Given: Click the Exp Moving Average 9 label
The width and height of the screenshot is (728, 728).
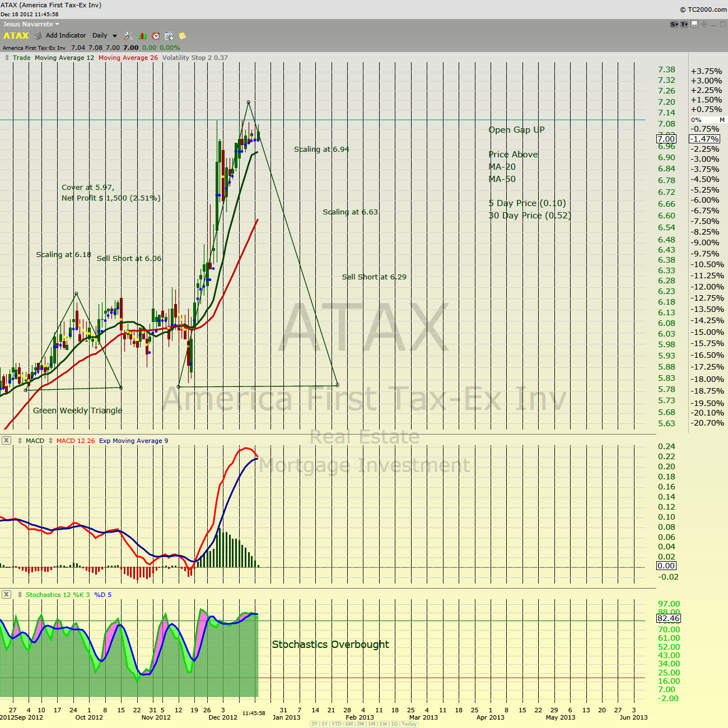Looking at the screenshot, I should [133, 441].
